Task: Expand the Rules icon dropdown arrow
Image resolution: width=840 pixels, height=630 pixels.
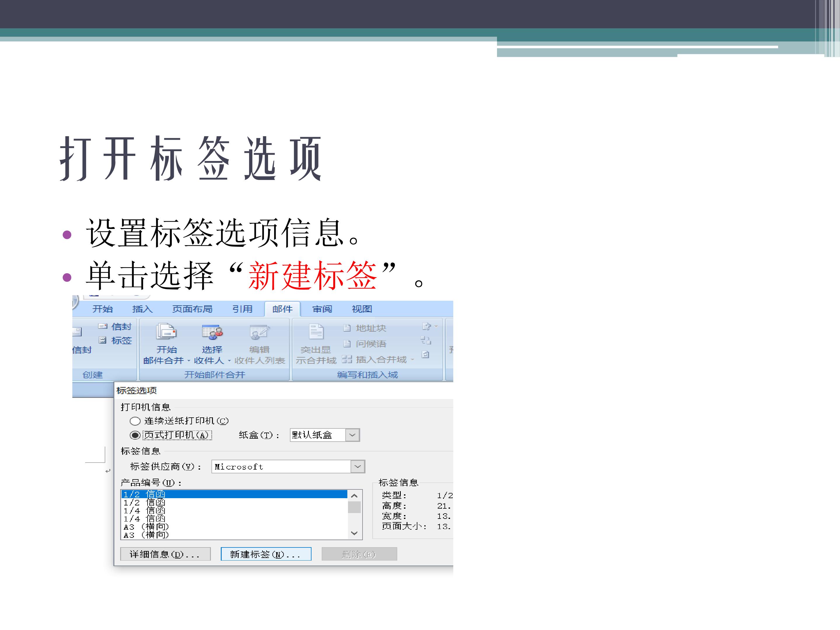Action: [436, 326]
